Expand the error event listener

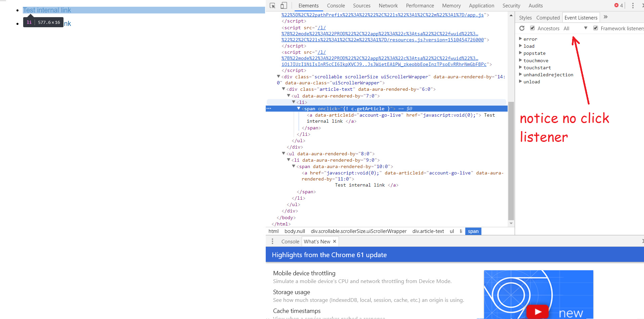520,39
